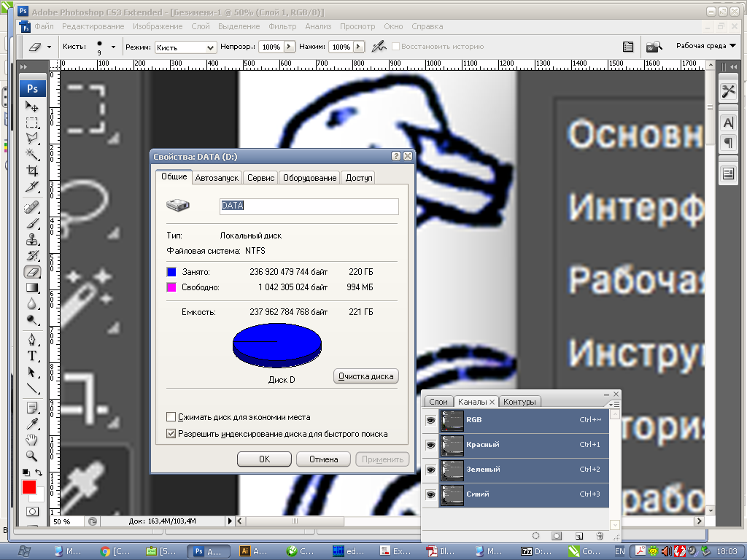Viewport: 747px width, 560px height.
Task: Open the Файл menu
Action: click(x=44, y=27)
